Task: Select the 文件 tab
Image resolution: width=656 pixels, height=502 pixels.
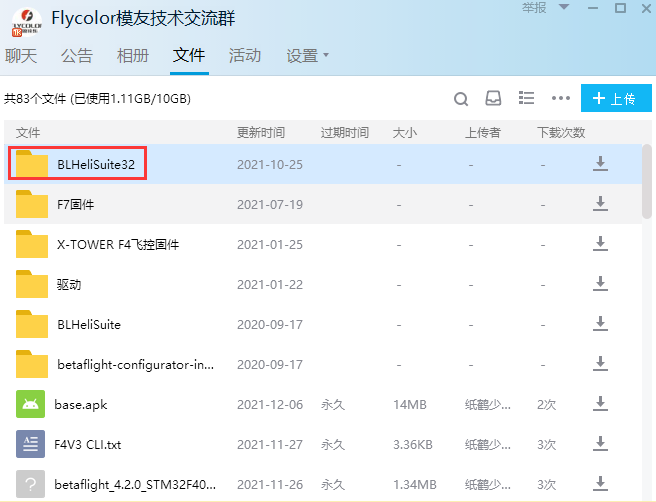Action: pos(189,56)
